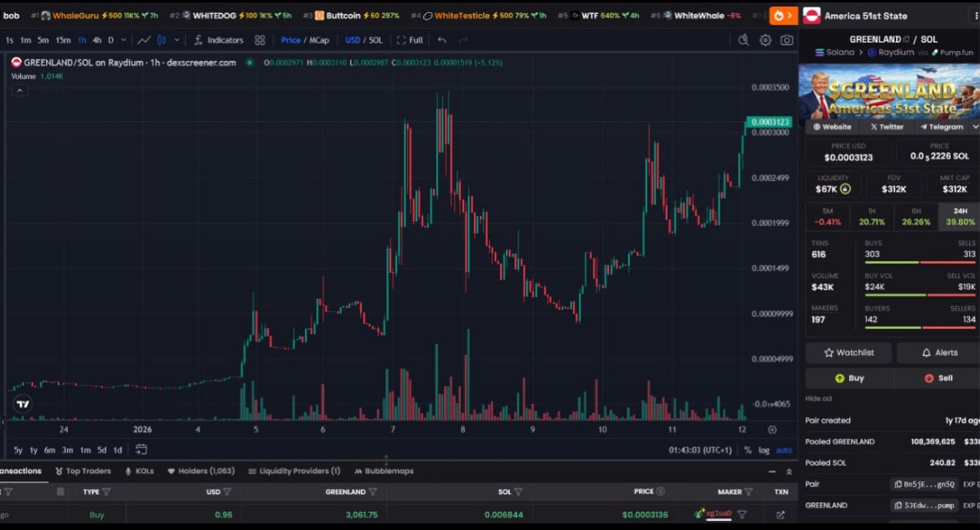Set chart range to 6m
This screenshot has width=980, height=530.
[x=49, y=450]
